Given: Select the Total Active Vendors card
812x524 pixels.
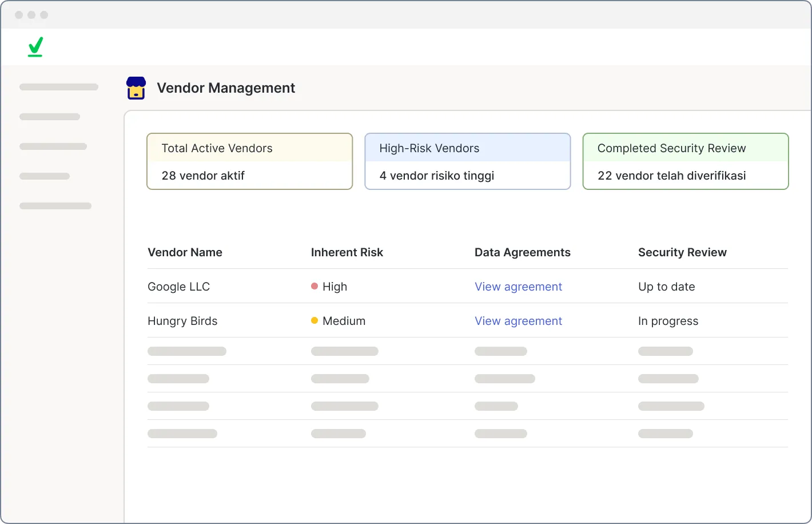Looking at the screenshot, I should (249, 161).
